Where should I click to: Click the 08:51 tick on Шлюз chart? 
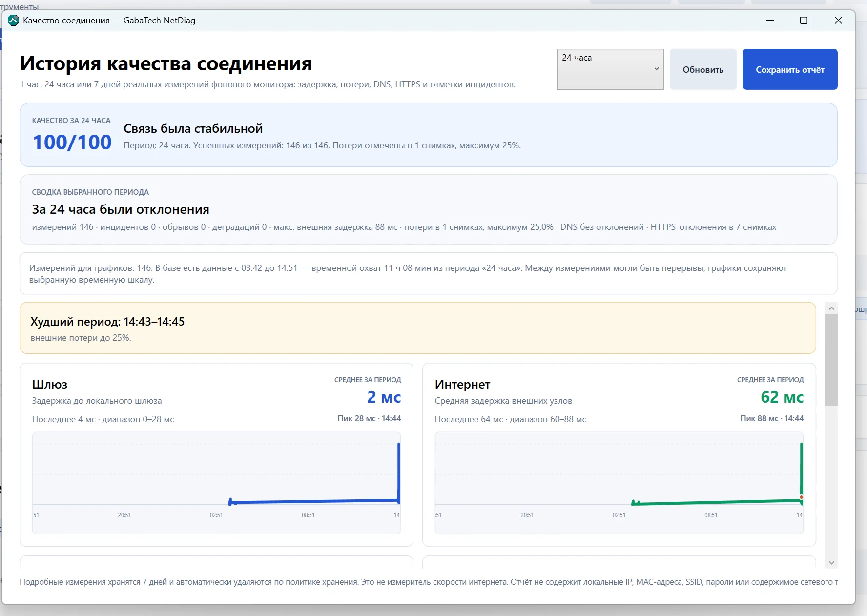308,515
